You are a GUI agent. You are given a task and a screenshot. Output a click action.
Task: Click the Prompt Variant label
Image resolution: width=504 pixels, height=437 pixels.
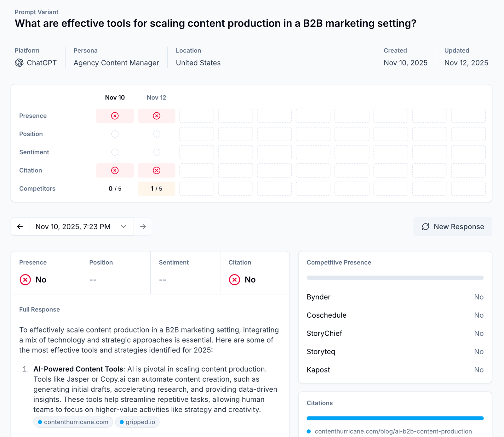[37, 12]
